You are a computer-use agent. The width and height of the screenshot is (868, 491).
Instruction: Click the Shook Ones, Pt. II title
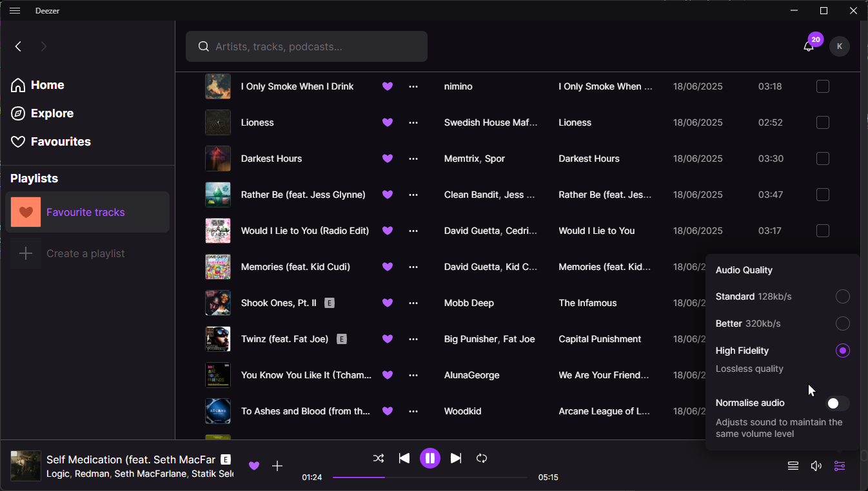point(279,303)
